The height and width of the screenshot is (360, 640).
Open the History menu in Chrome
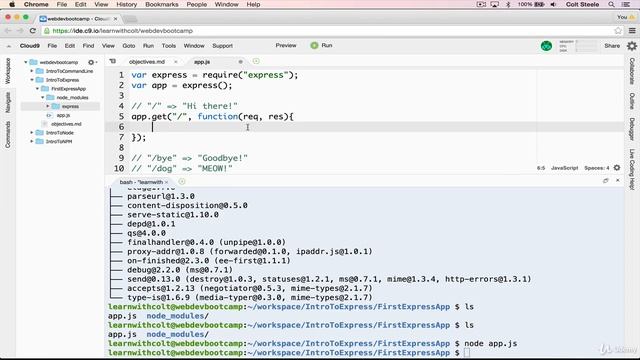[127, 4]
